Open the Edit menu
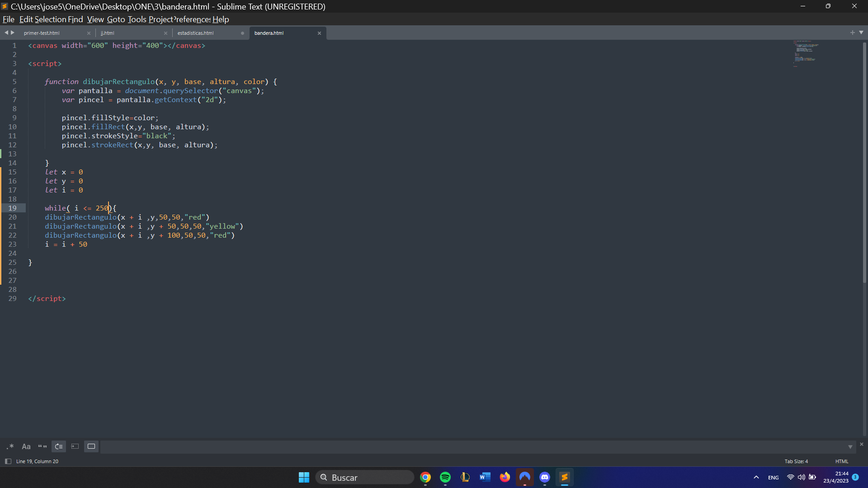 point(26,19)
